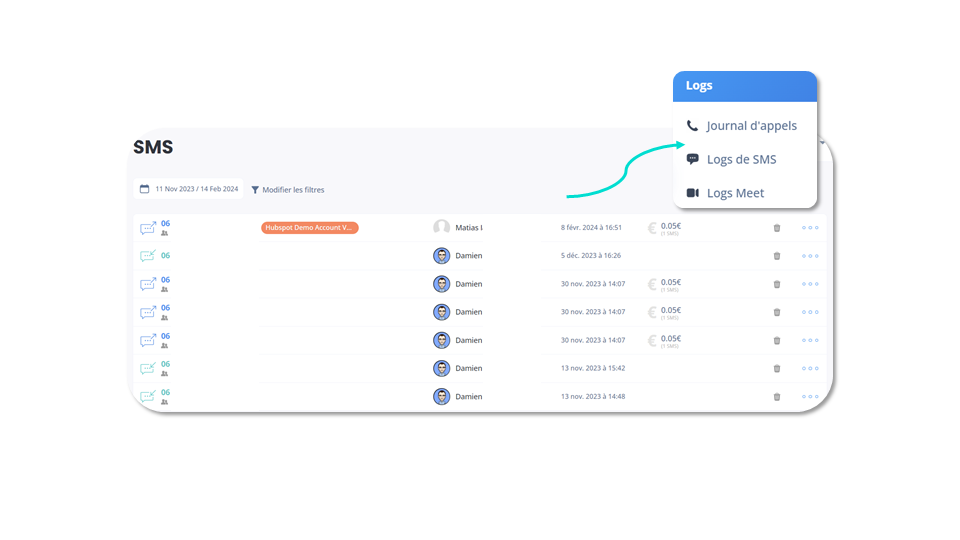Open number 06 on the 13 nov. 14:48 row

point(165,392)
